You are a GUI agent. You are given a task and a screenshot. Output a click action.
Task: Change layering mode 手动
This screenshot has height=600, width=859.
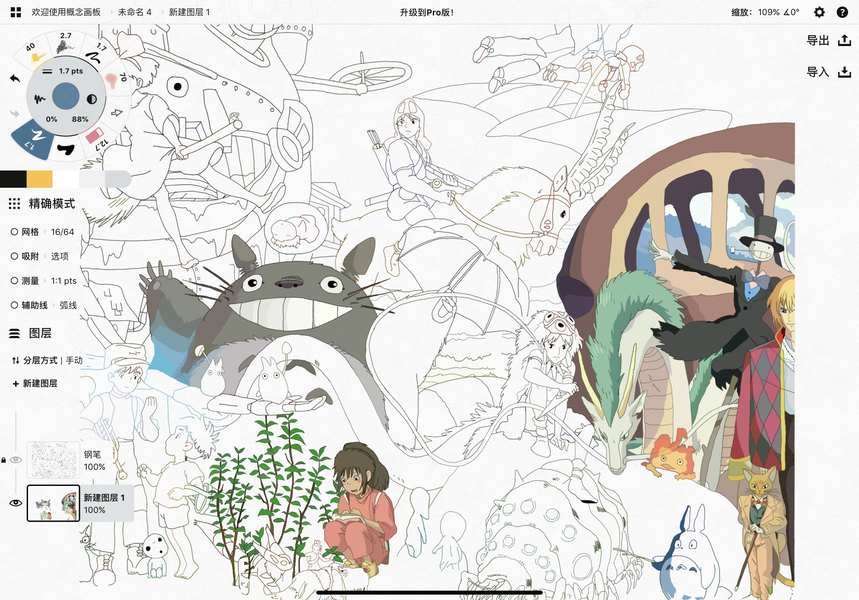tap(74, 360)
